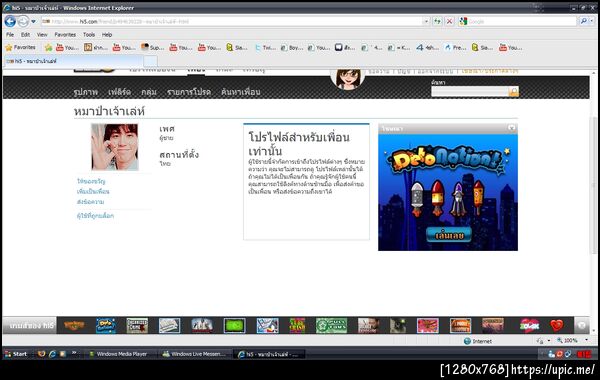Viewport: 600px width, 380px height.
Task: Open the ค้นหาเพื่อน (Find friends) nav link
Action: coord(241,92)
